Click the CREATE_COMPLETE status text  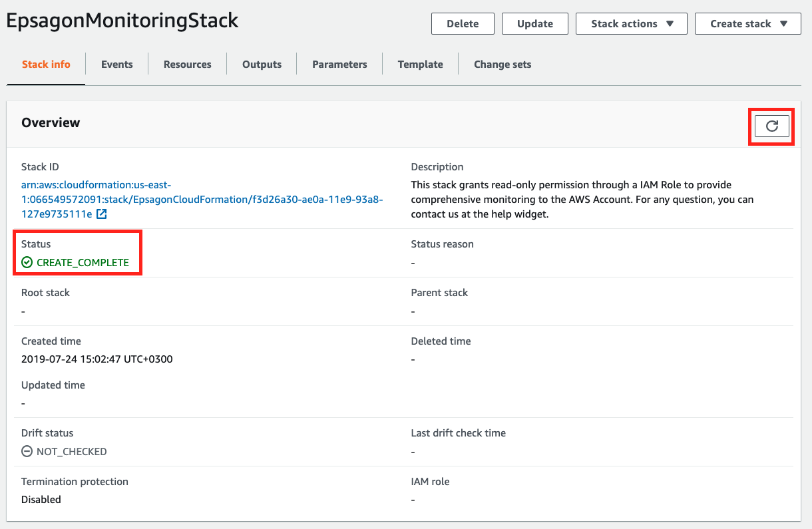tap(83, 263)
